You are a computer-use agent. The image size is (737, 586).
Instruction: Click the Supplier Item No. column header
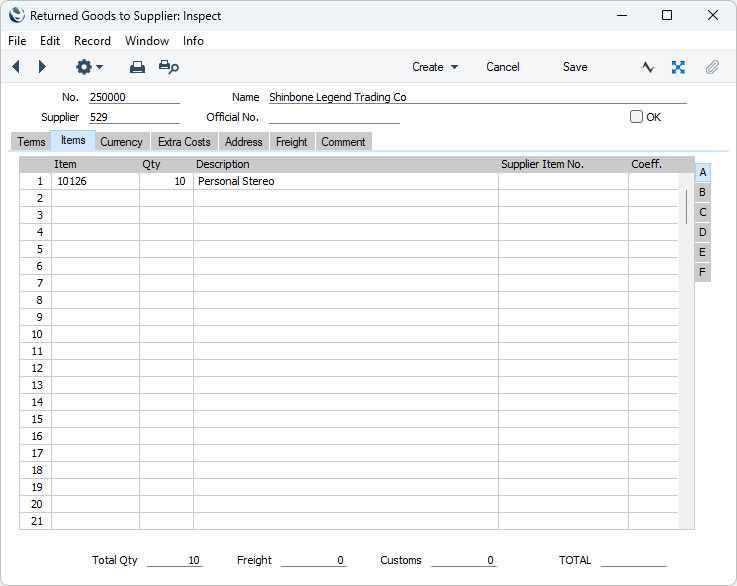(x=542, y=164)
